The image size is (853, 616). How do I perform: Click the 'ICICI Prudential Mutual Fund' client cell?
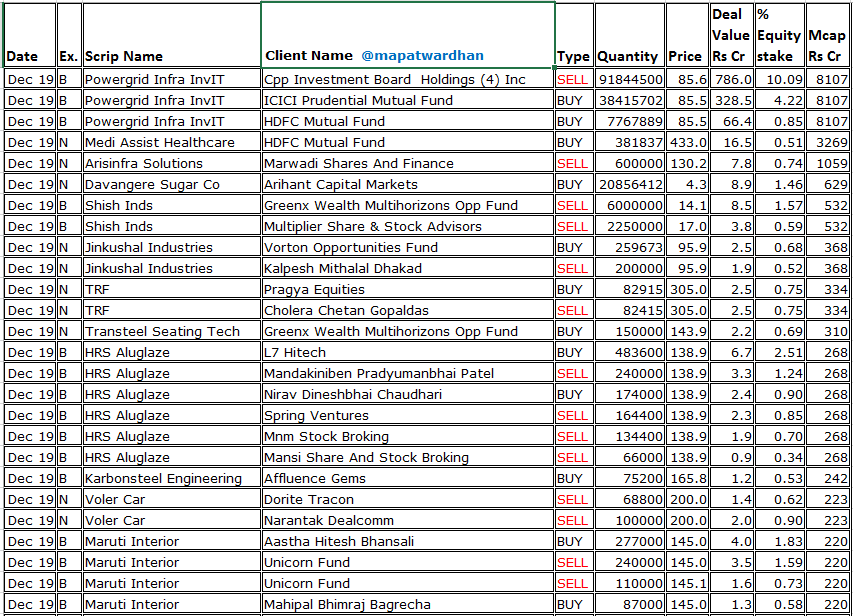coord(407,101)
